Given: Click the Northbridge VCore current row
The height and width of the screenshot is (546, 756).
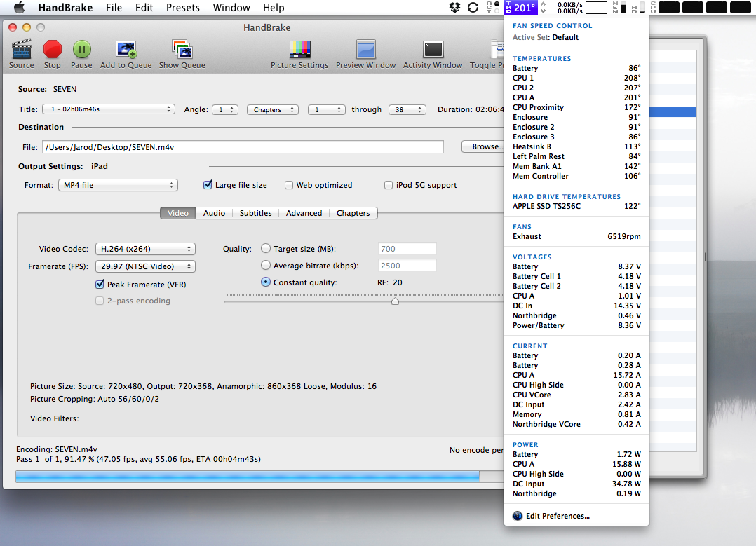Looking at the screenshot, I should coord(576,424).
